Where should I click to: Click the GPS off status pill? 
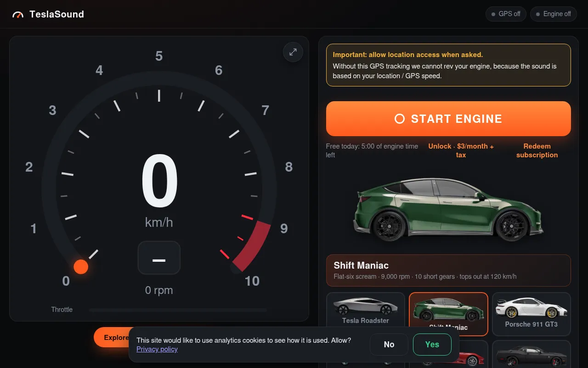pyautogui.click(x=506, y=14)
